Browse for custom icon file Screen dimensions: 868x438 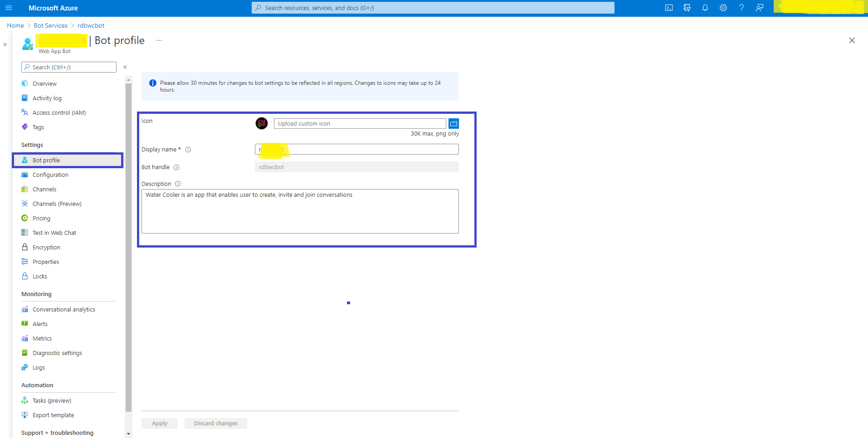coord(454,123)
